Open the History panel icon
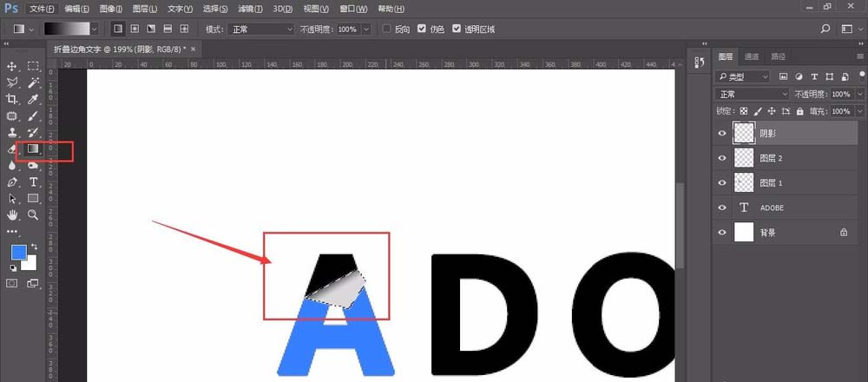The image size is (868, 382). point(699,63)
